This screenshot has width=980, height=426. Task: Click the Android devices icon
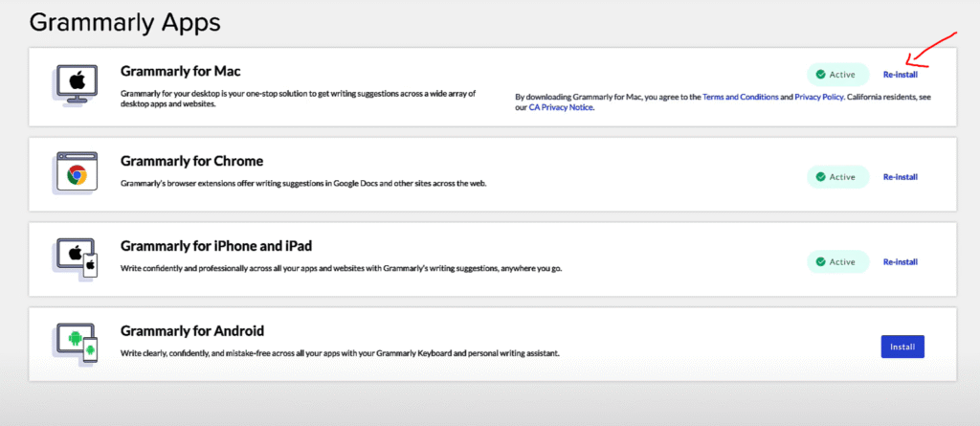77,343
